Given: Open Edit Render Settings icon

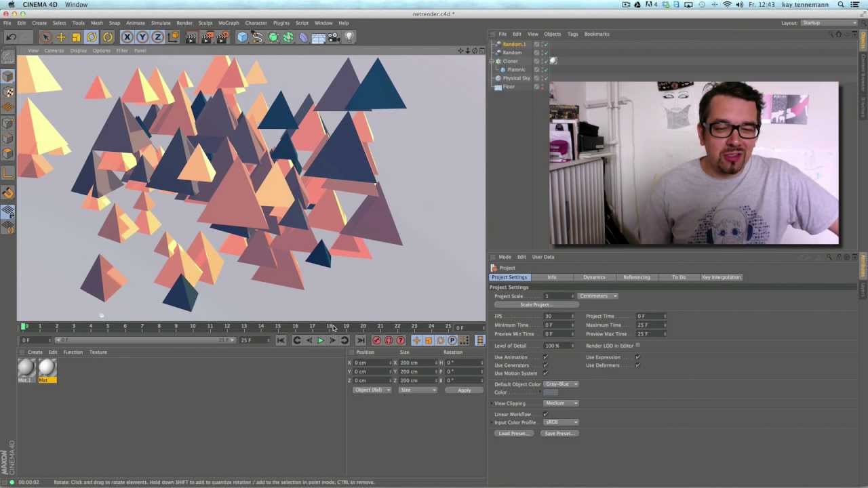Looking at the screenshot, I should coord(222,37).
